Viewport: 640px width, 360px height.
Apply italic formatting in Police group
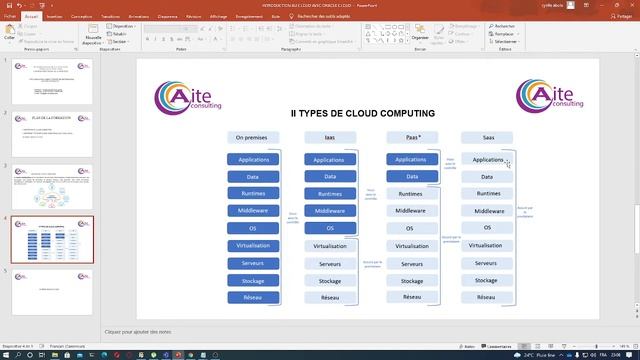pyautogui.click(x=156, y=39)
